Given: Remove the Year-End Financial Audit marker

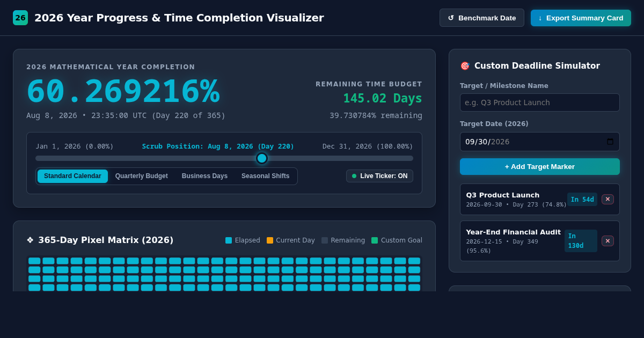Looking at the screenshot, I should pos(608,241).
